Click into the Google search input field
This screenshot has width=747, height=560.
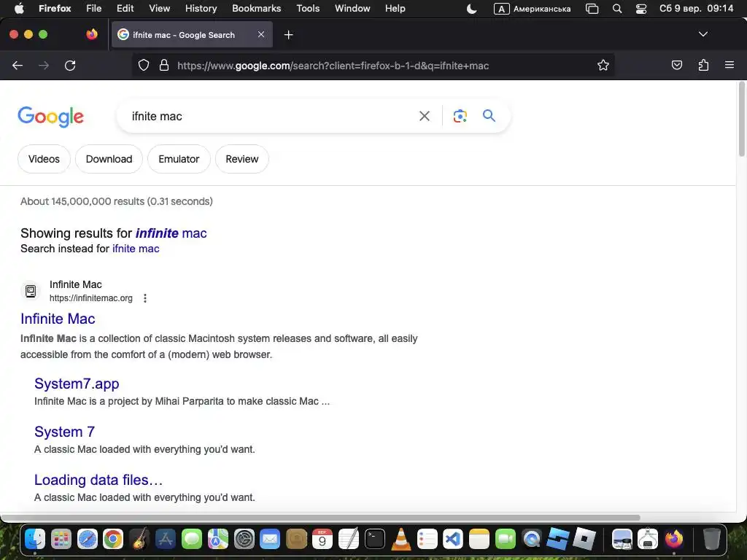269,116
